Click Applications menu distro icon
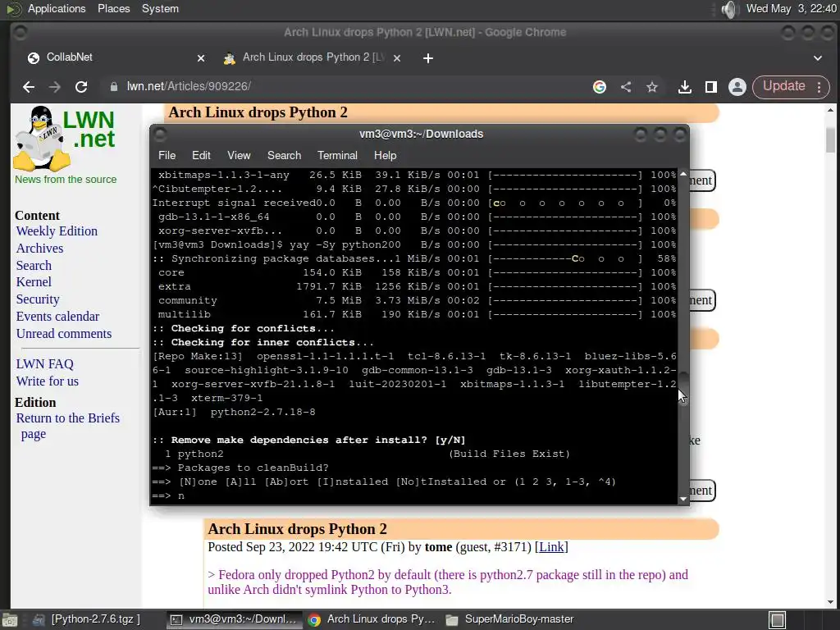 (x=14, y=9)
